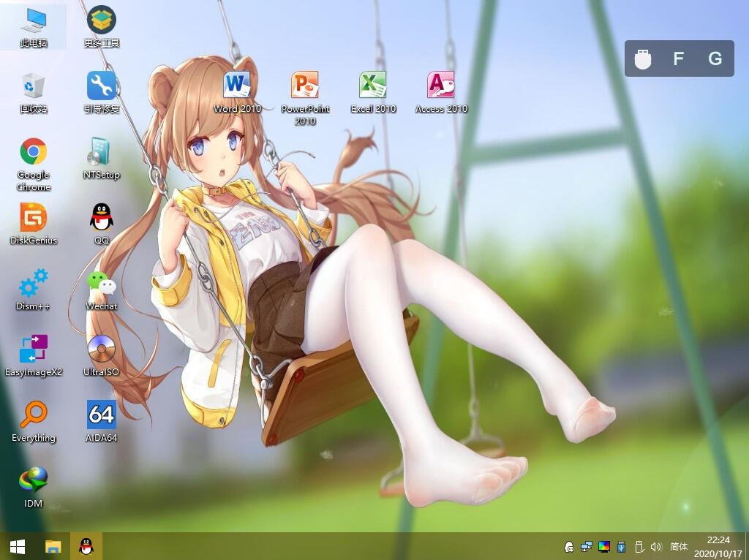
Task: Open the network computers tray icon
Action: pyautogui.click(x=586, y=547)
